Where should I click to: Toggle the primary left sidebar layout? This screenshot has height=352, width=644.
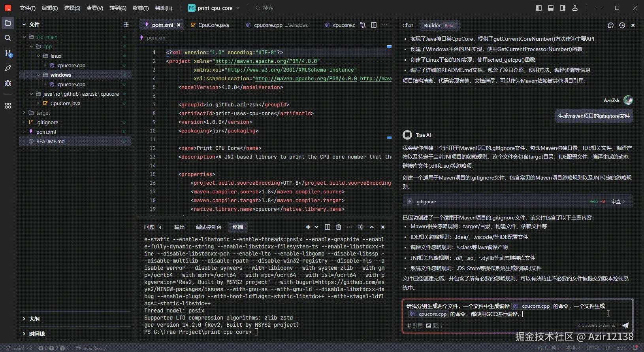[539, 8]
